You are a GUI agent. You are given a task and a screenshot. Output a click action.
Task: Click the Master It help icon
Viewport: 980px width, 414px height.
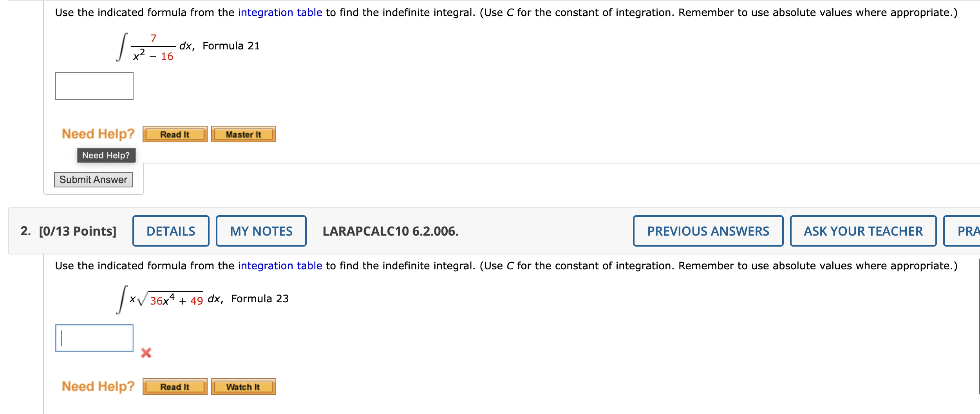point(243,134)
